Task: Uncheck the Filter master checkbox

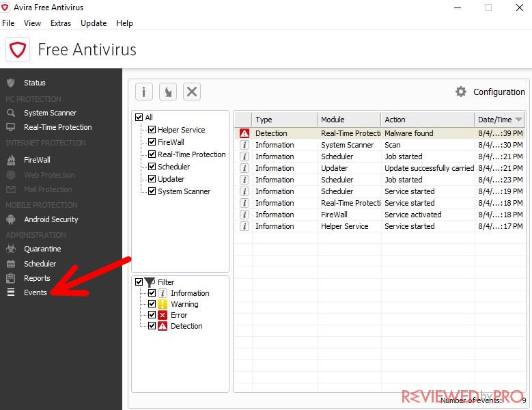Action: tap(139, 282)
